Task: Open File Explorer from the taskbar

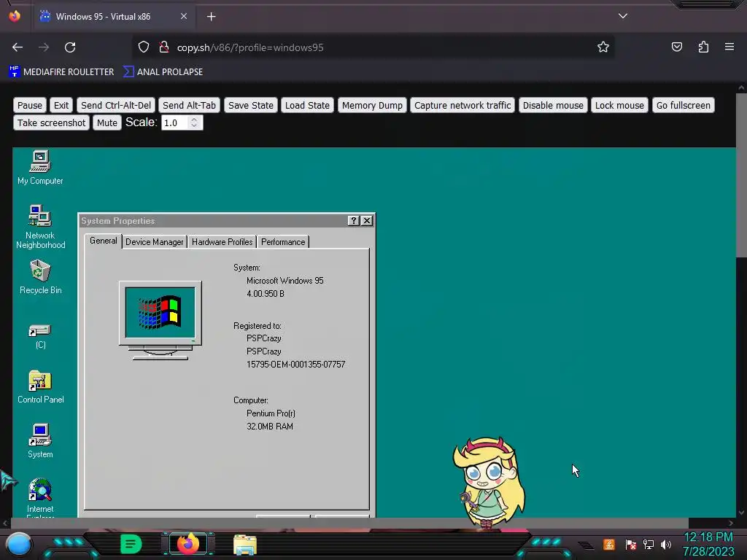Action: (x=245, y=545)
